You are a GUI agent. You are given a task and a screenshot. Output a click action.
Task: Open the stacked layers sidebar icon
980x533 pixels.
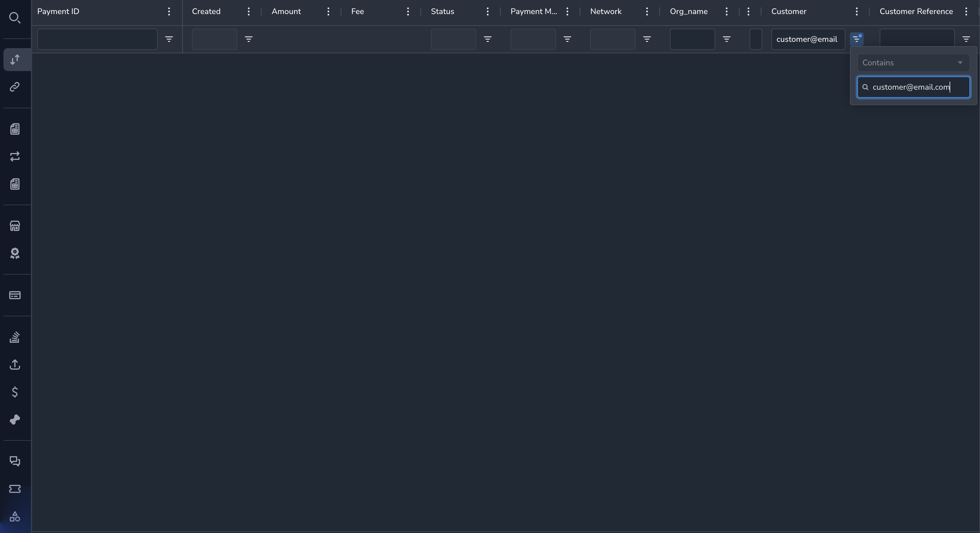(15, 337)
